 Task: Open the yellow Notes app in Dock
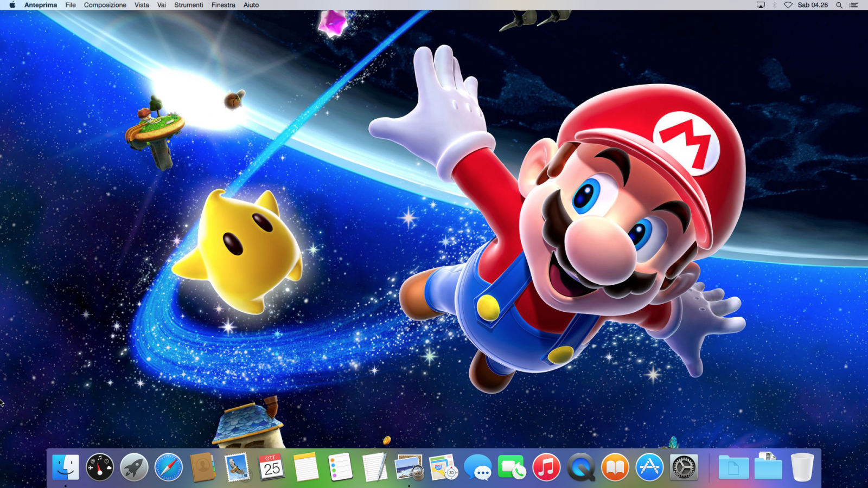[x=306, y=467]
